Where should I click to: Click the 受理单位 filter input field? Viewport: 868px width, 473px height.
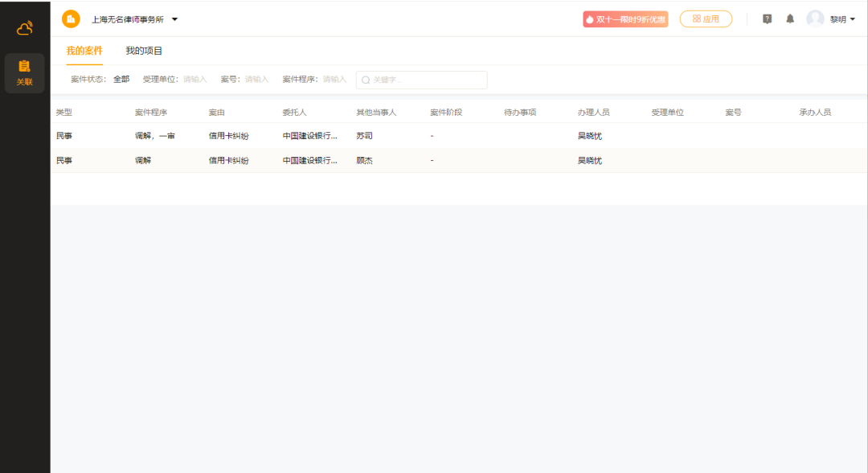(x=194, y=80)
